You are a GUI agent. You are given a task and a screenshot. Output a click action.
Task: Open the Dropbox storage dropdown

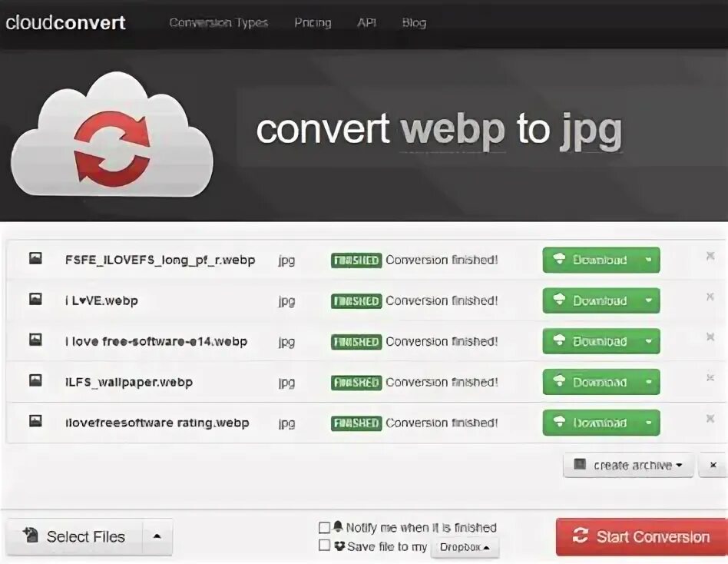(x=465, y=547)
